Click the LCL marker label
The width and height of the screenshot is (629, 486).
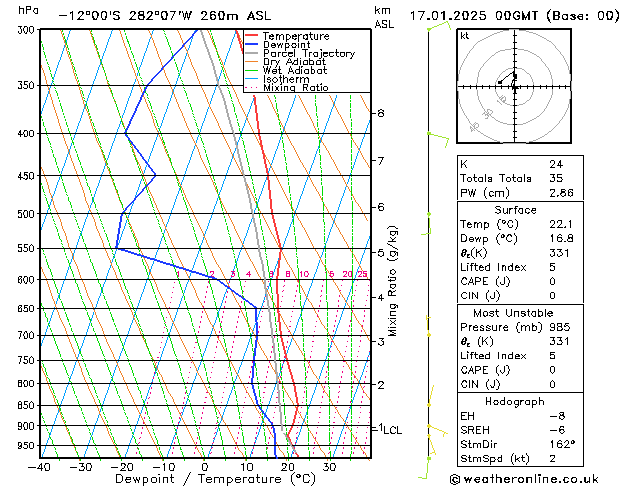tap(392, 430)
